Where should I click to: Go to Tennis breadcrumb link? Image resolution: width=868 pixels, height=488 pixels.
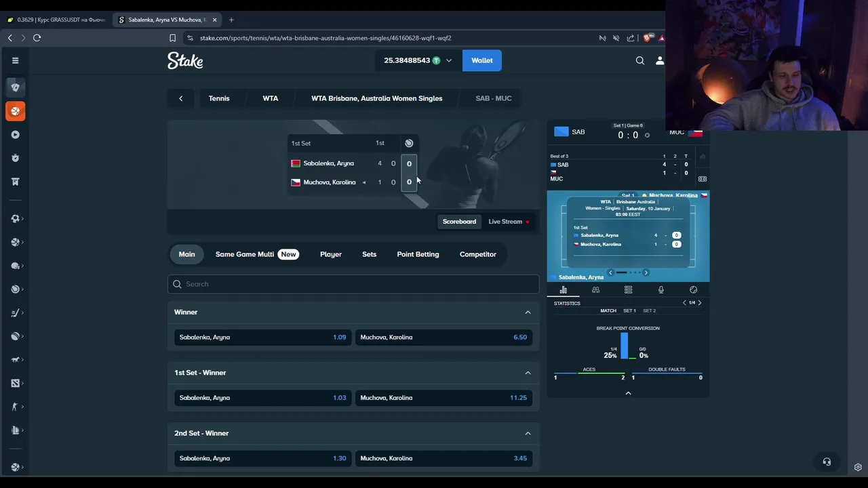219,98
